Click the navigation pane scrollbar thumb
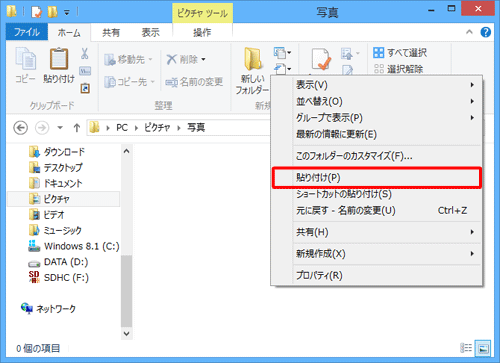500x363 pixels. [x=126, y=291]
